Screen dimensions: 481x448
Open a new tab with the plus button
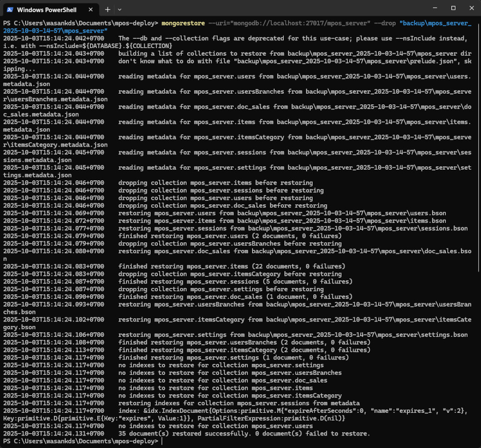tap(108, 9)
